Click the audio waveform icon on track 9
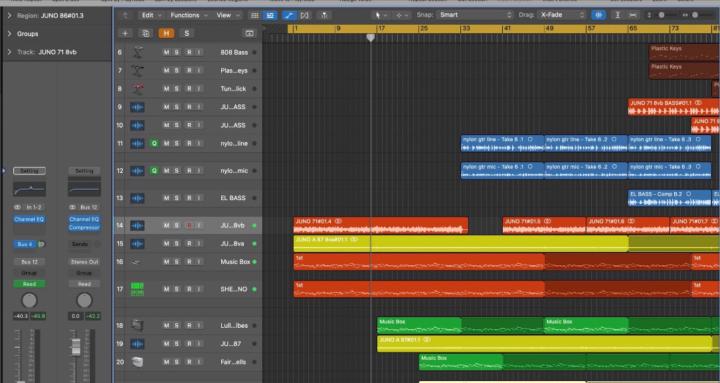The width and height of the screenshot is (720, 383). pos(137,107)
